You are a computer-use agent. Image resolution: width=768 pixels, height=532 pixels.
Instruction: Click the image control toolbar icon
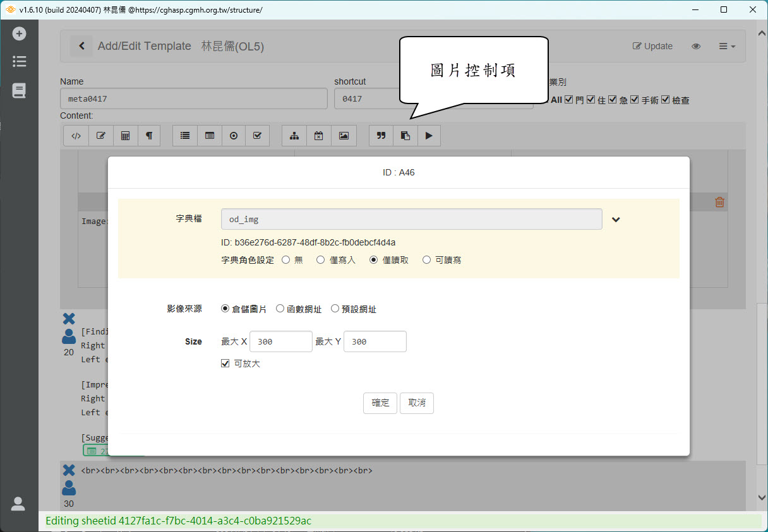click(344, 136)
